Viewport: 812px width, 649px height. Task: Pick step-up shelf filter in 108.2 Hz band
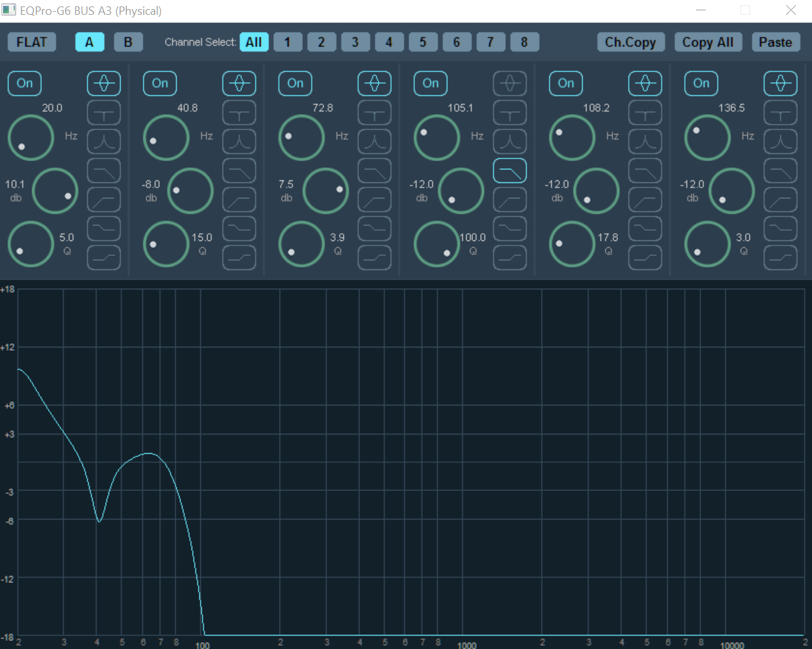click(x=645, y=257)
